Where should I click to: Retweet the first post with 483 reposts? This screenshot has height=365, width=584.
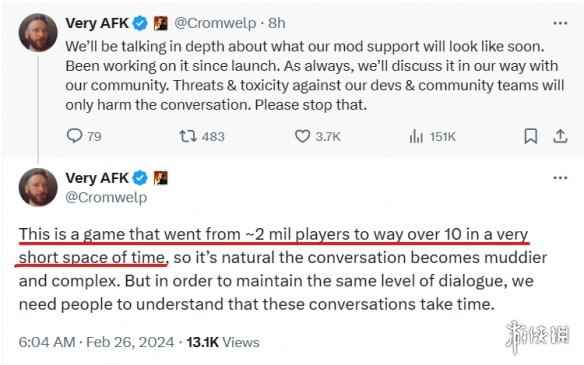pyautogui.click(x=188, y=136)
